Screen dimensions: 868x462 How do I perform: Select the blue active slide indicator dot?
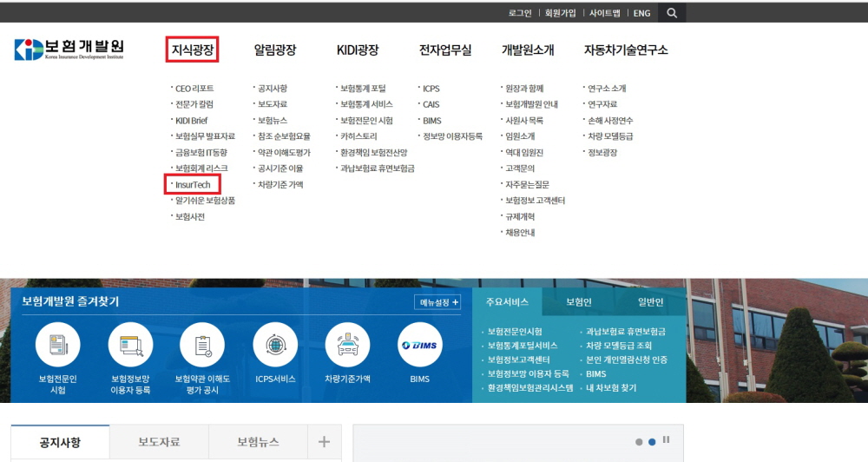click(x=652, y=442)
